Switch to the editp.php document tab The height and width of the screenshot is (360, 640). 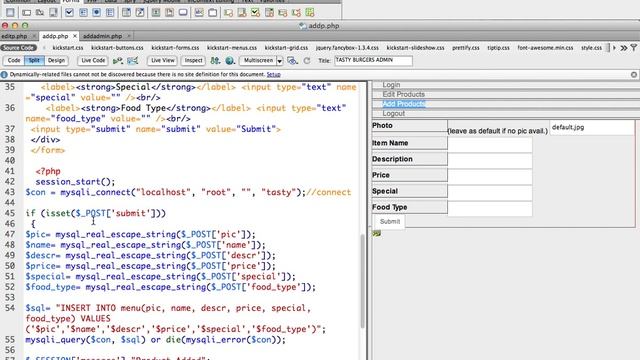coord(14,36)
